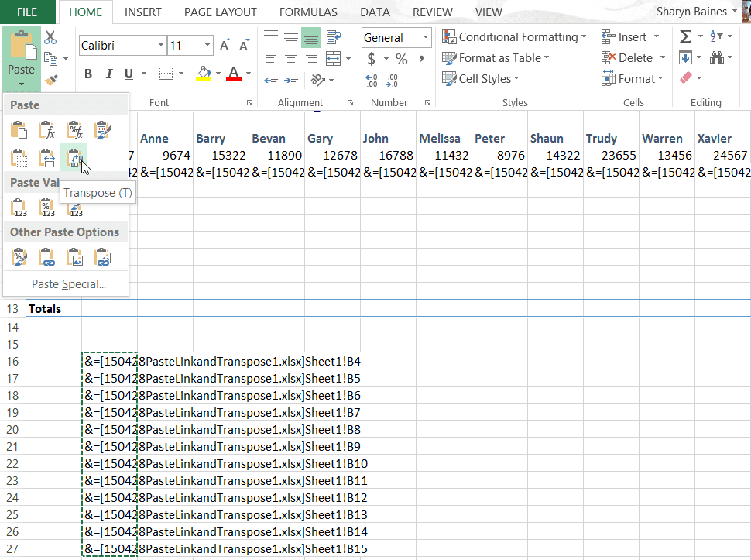This screenshot has height=560, width=751.
Task: Select the Transpose paste option
Action: click(x=75, y=157)
